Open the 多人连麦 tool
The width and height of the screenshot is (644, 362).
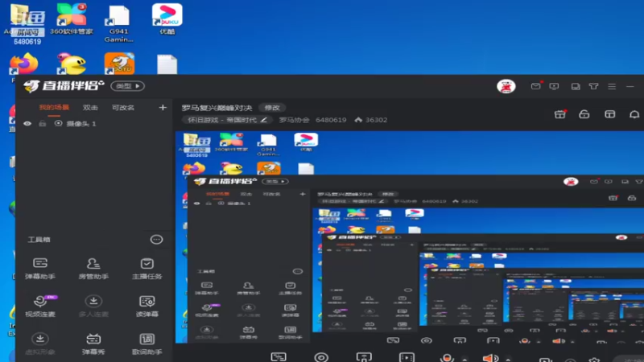pos(93,306)
